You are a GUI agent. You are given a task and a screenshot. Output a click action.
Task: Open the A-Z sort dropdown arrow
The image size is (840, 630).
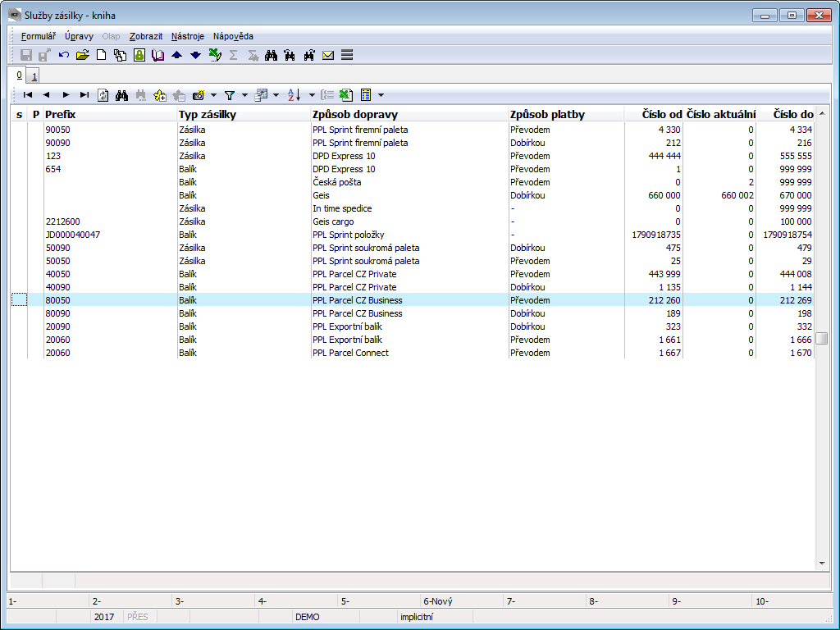coord(312,95)
